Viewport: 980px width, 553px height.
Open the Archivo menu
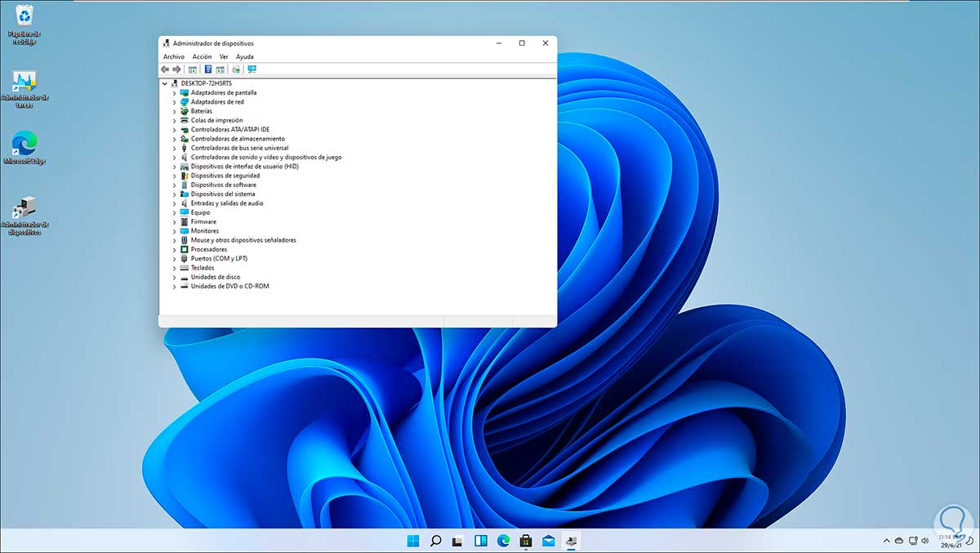173,56
